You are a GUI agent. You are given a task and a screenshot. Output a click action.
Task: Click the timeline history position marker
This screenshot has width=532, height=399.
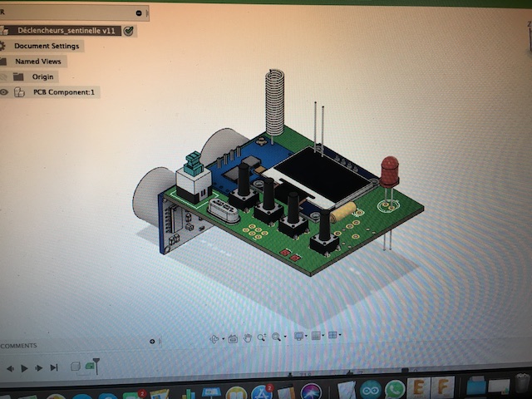click(x=96, y=363)
